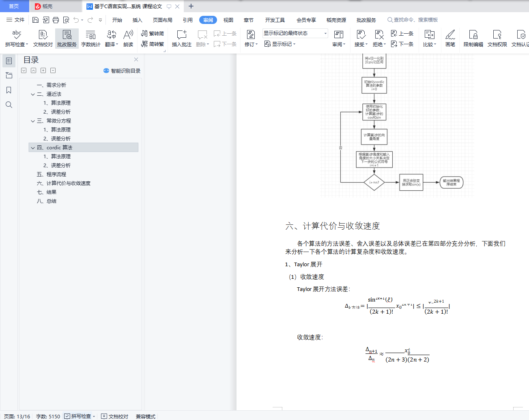
Task: Switch to the 开发工具 ribbon tab
Action: tap(275, 20)
